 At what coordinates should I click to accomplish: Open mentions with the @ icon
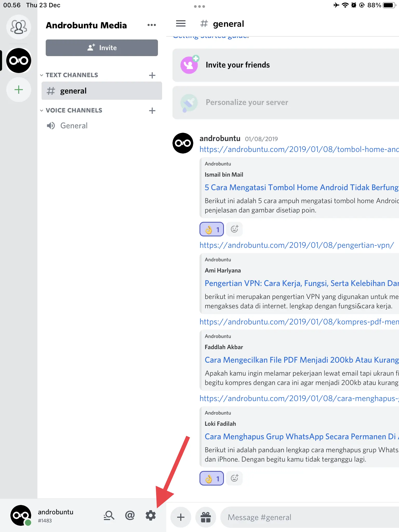tap(130, 515)
